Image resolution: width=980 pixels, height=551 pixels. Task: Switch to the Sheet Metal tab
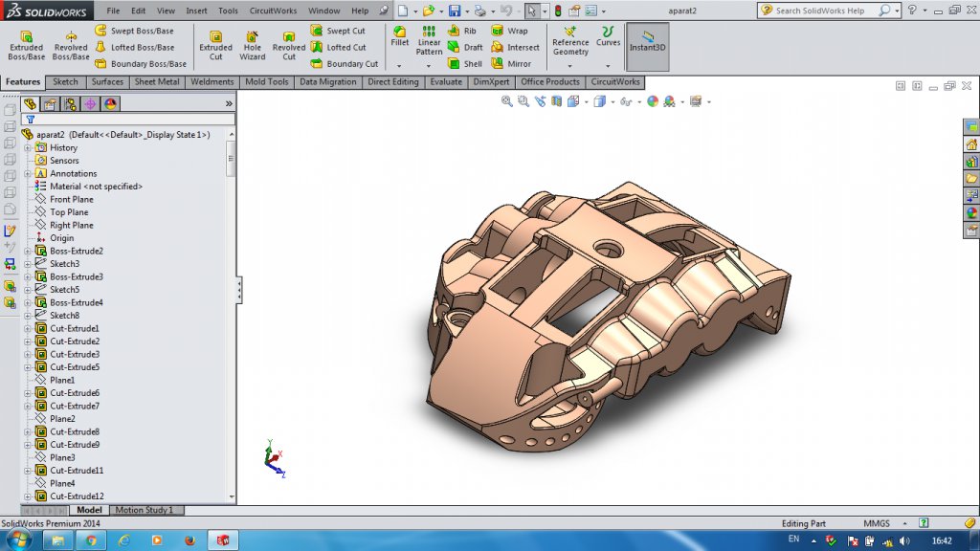coord(157,82)
